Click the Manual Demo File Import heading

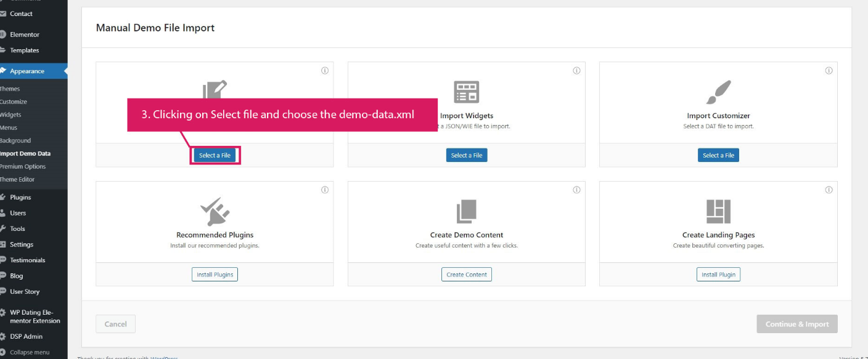(x=155, y=28)
